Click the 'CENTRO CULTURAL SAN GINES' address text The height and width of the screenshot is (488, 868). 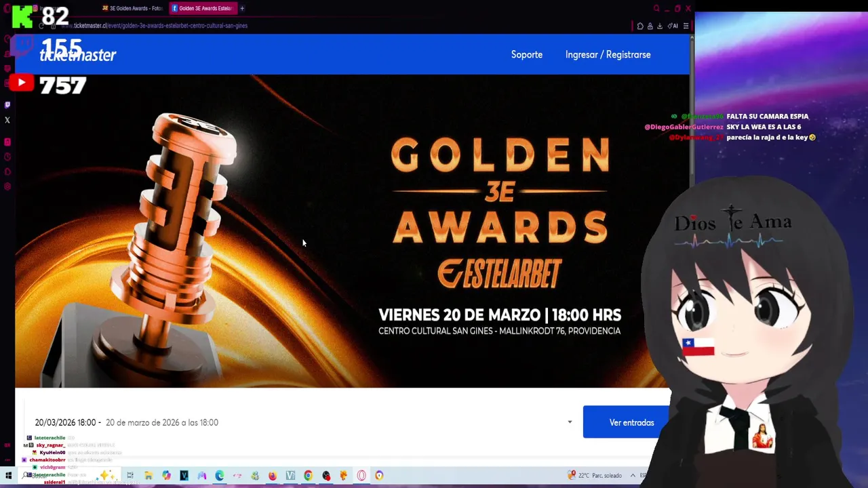(x=499, y=331)
